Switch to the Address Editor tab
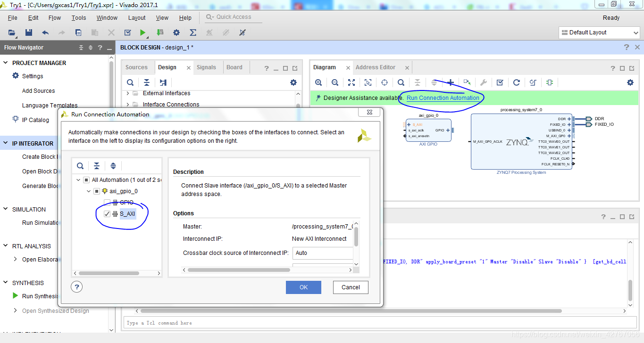Screen dimensions: 644x343 (376, 67)
